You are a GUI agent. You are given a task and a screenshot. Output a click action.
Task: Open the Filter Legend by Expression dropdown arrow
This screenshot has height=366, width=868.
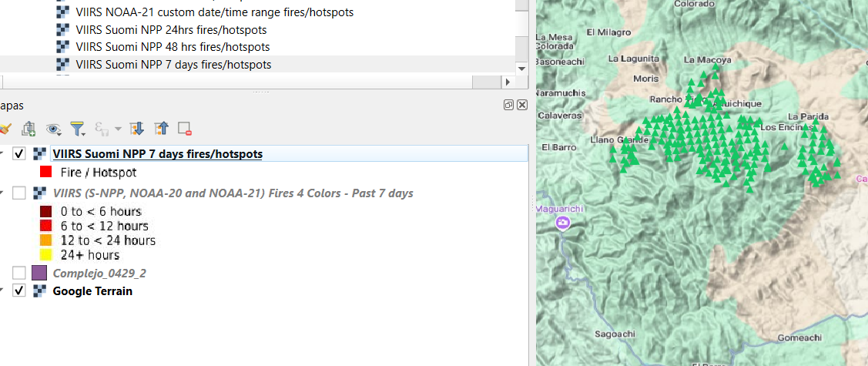click(119, 129)
